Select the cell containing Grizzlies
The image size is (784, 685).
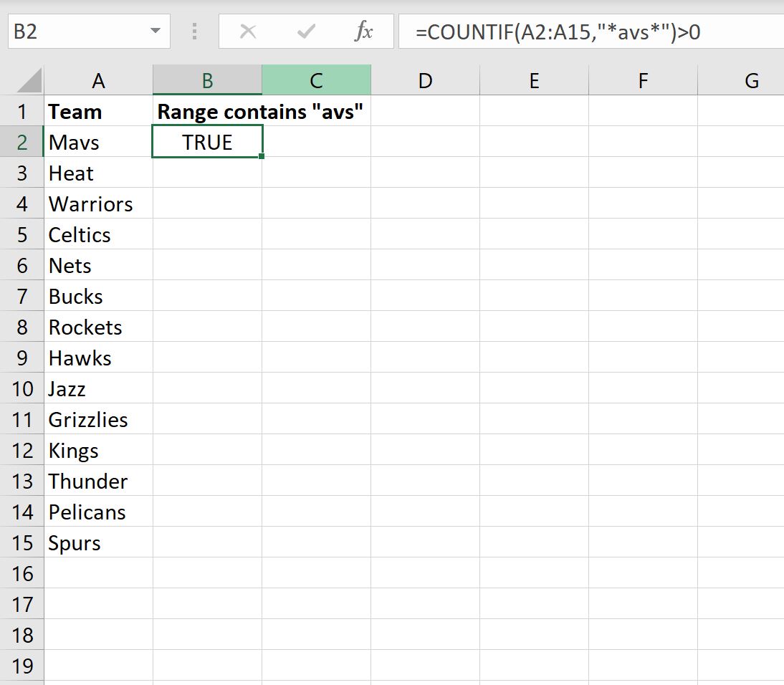click(98, 419)
